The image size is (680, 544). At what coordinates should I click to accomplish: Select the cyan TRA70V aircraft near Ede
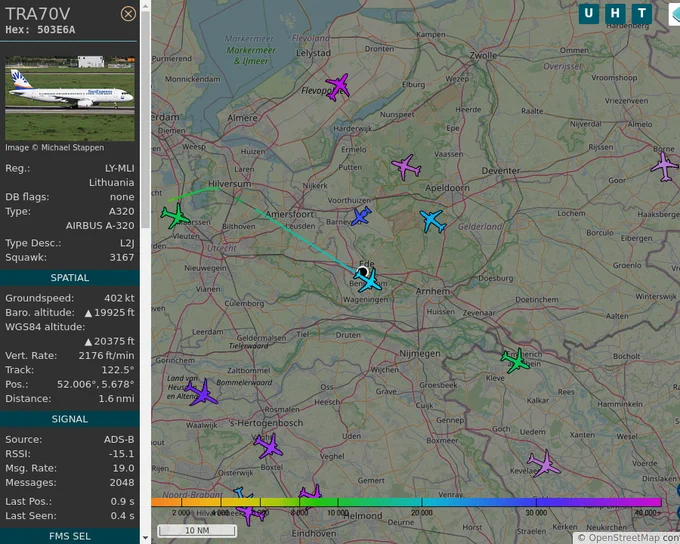tap(369, 280)
